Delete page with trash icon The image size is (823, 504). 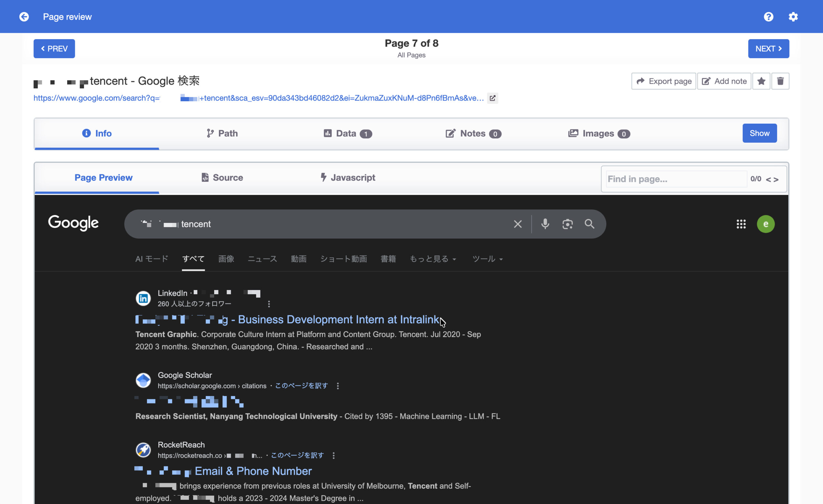point(780,81)
